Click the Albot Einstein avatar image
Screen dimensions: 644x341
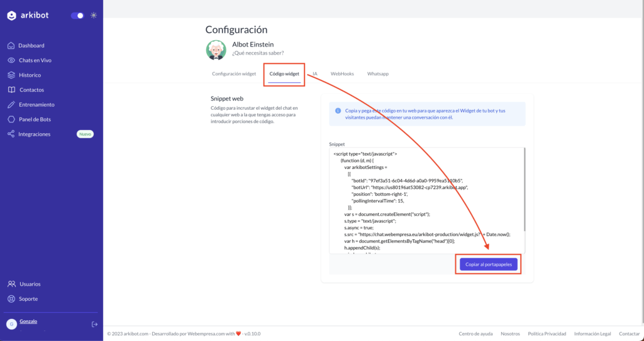point(216,50)
